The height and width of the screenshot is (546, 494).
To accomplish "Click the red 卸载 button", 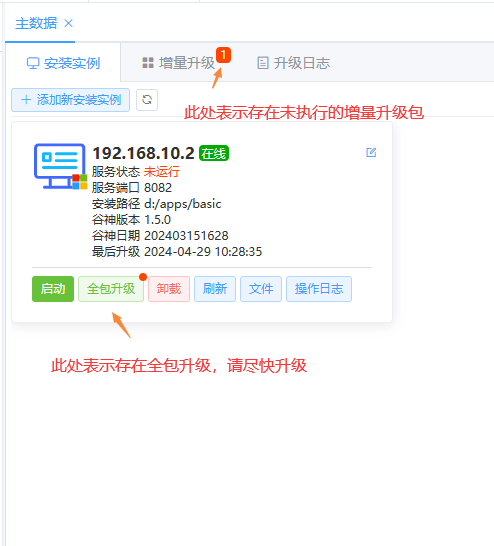I will tap(169, 289).
